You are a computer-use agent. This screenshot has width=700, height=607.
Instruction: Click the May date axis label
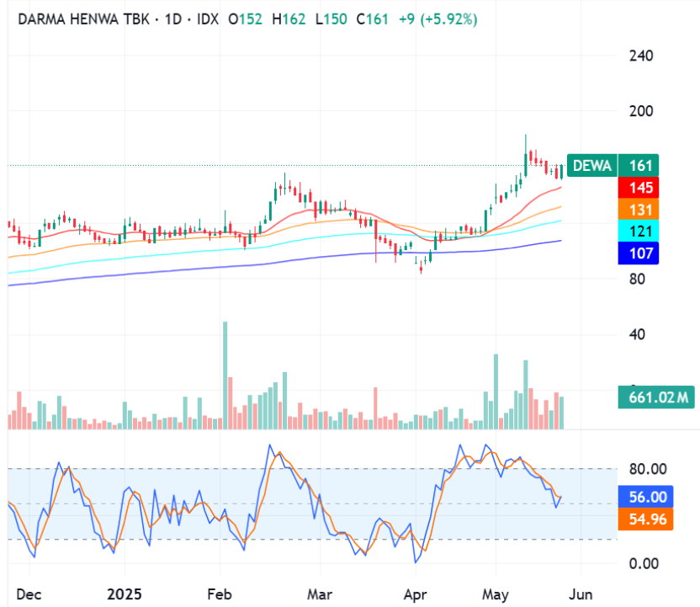point(496,594)
